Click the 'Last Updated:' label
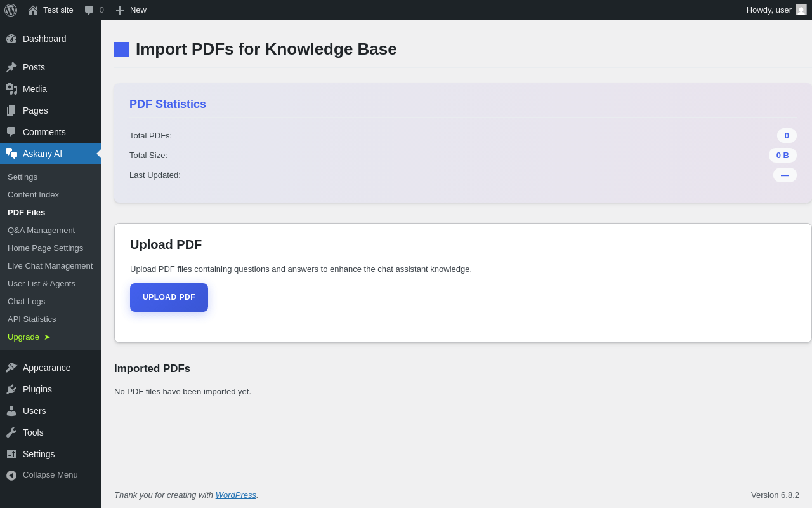 155,175
